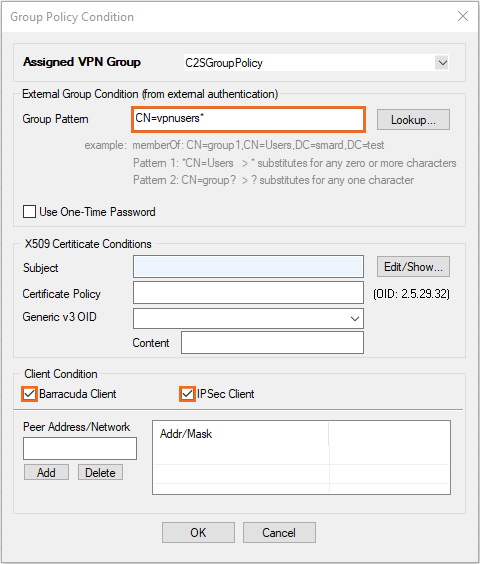Select the C2SGroupPolicy combo box
Viewport: 480px width, 564px height.
(x=316, y=63)
